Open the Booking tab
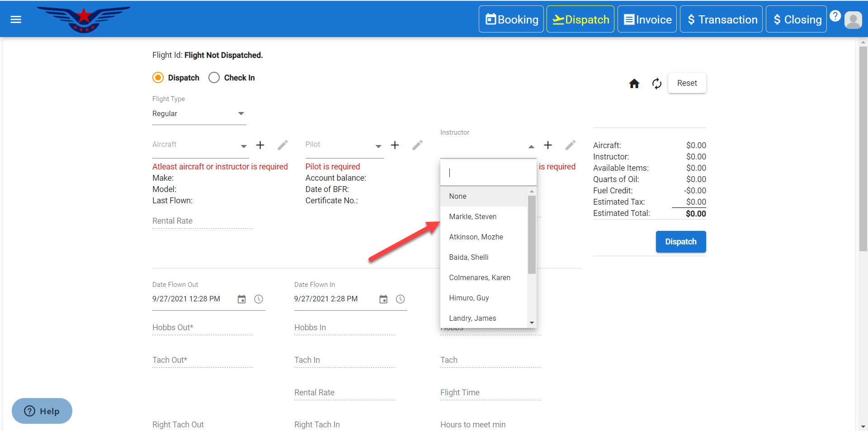The height and width of the screenshot is (431, 868). tap(511, 19)
